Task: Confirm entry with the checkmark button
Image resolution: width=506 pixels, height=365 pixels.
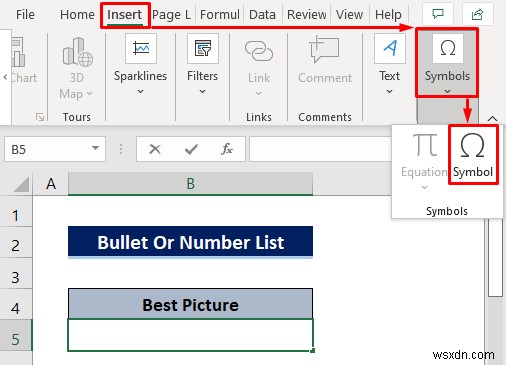Action: pos(191,149)
